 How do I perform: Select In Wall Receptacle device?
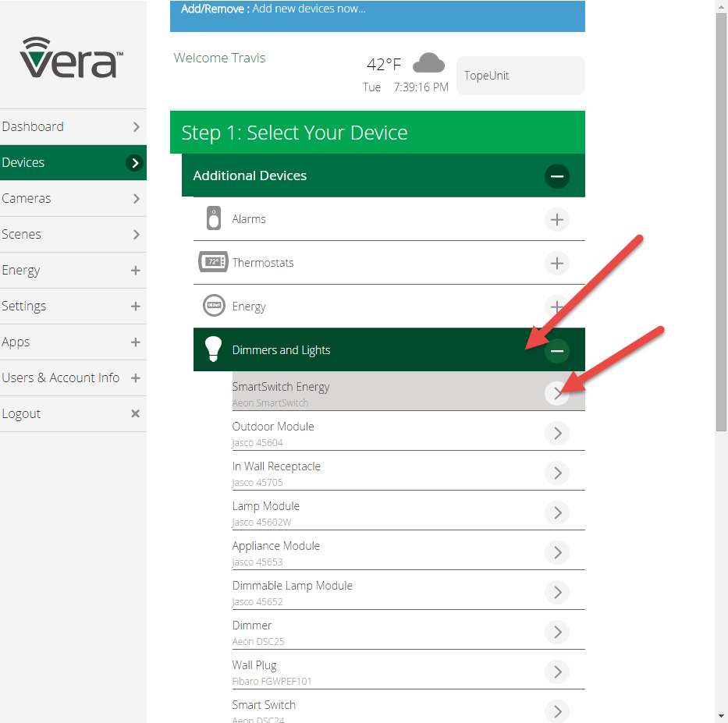point(408,470)
